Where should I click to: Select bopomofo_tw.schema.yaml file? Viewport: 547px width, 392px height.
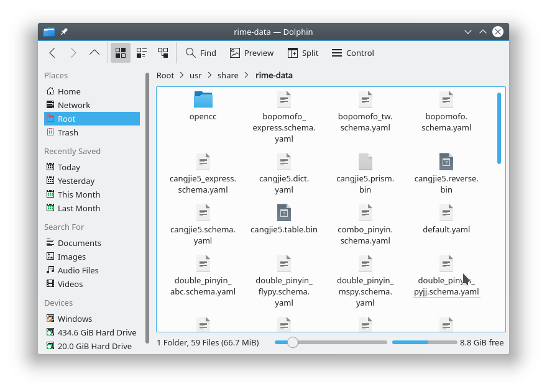(365, 111)
